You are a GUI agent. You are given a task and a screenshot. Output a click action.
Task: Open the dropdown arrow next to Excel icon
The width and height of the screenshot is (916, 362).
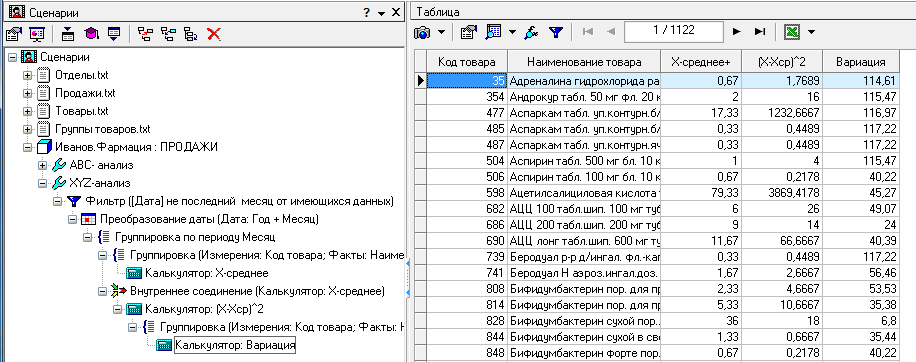point(811,32)
